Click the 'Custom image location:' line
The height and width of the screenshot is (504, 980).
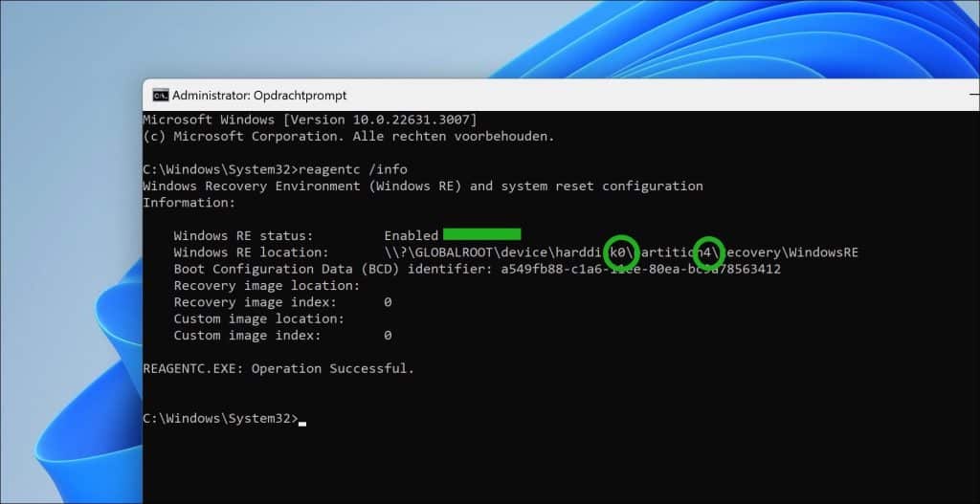tap(258, 318)
